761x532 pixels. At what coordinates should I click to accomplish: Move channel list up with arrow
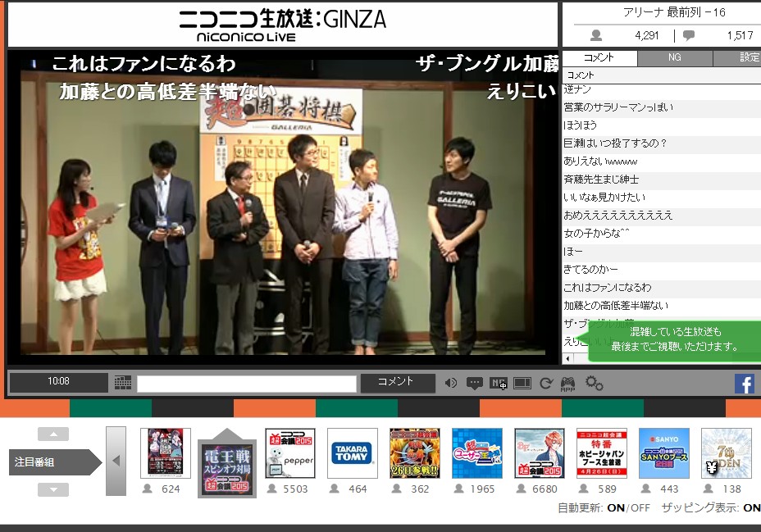[53, 434]
